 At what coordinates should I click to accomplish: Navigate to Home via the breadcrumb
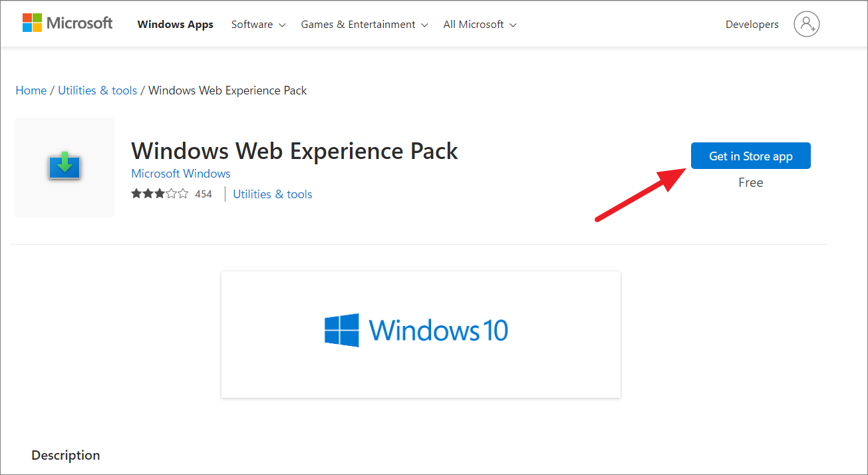tap(31, 90)
